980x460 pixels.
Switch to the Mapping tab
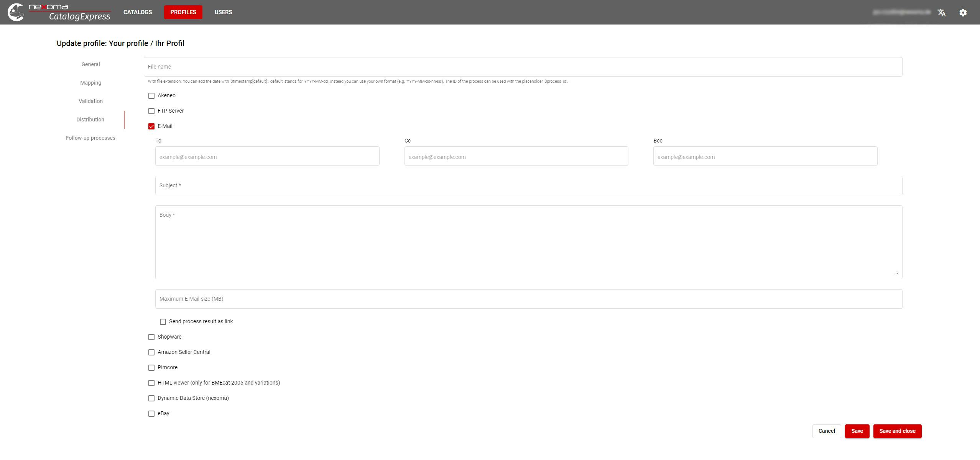click(90, 83)
